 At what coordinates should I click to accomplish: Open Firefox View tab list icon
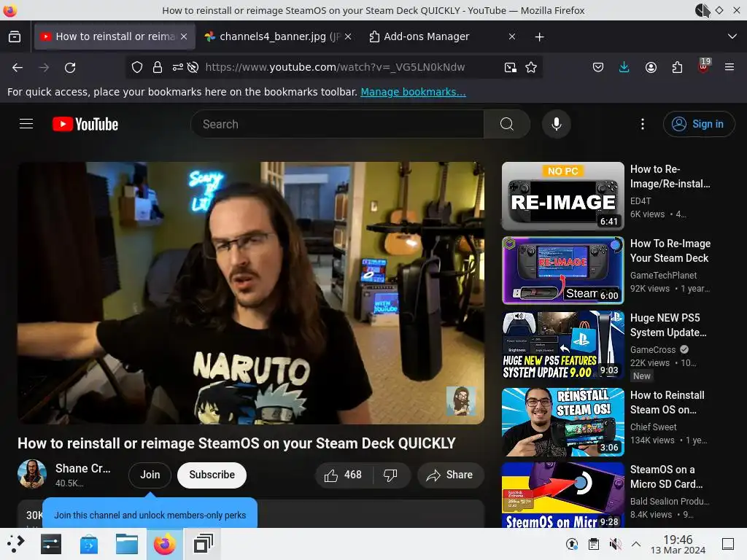15,36
